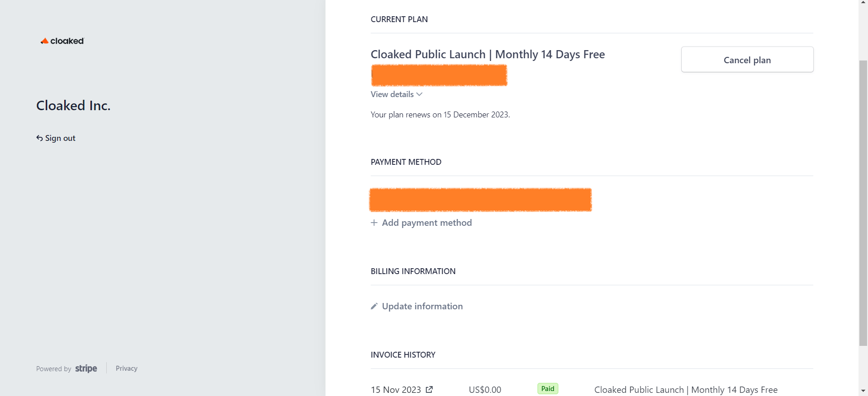Open the Privacy link

point(127,368)
